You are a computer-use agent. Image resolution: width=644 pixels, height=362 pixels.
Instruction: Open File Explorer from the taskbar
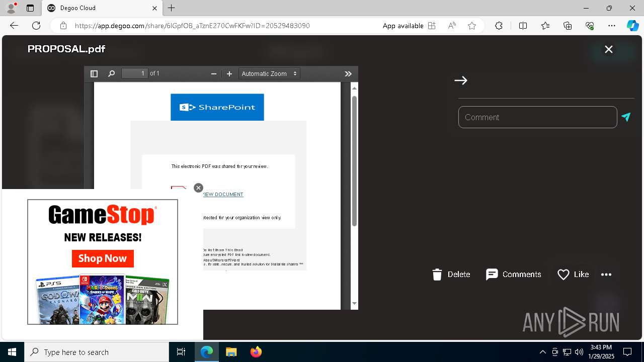(x=231, y=352)
